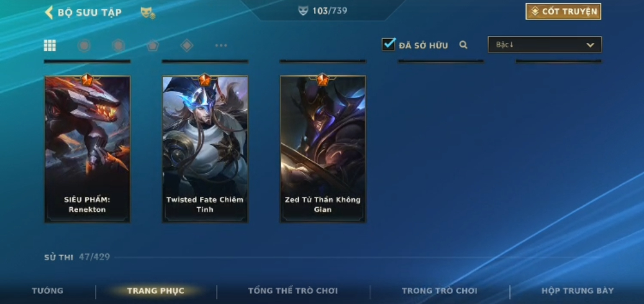Go back using the Bộ Sưu Tập arrow
The width and height of the screenshot is (644, 304).
[x=49, y=12]
